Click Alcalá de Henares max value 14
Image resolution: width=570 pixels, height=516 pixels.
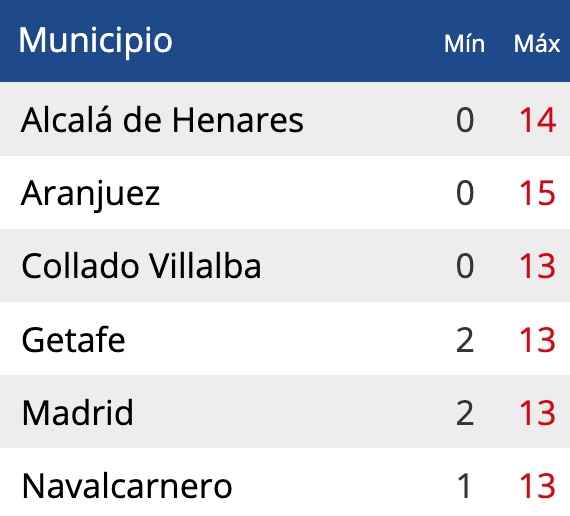tap(537, 120)
